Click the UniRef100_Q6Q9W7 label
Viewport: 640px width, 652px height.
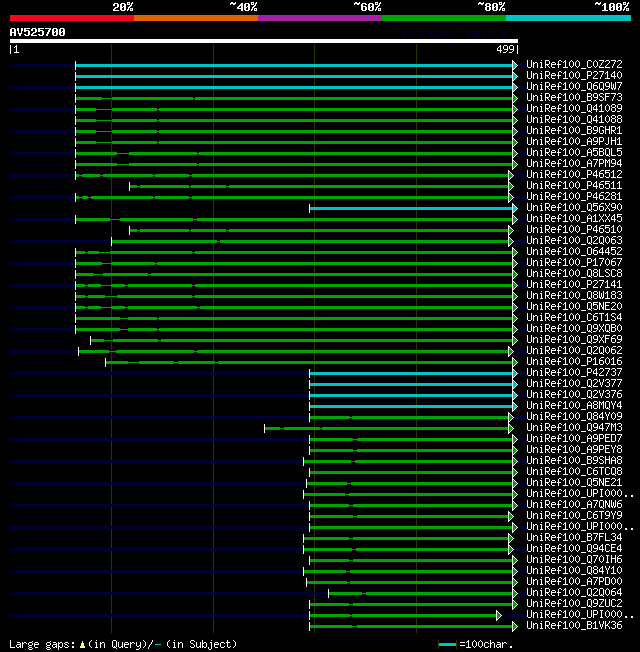point(574,86)
